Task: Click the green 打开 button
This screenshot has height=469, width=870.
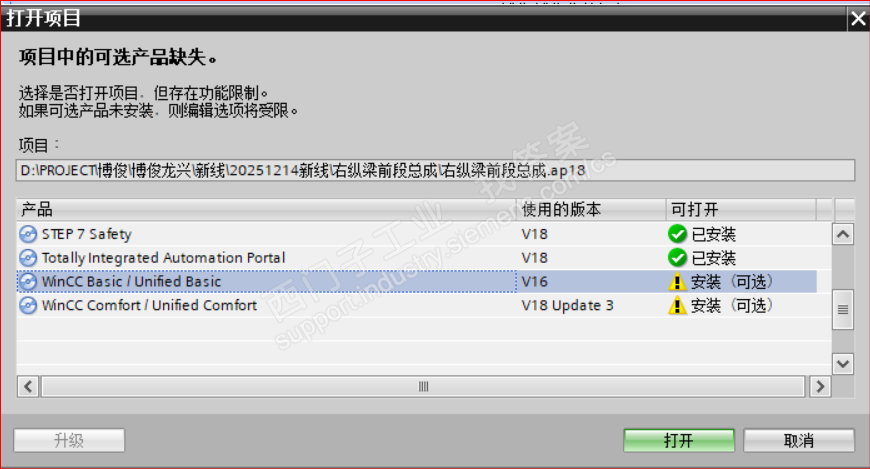Action: point(679,441)
